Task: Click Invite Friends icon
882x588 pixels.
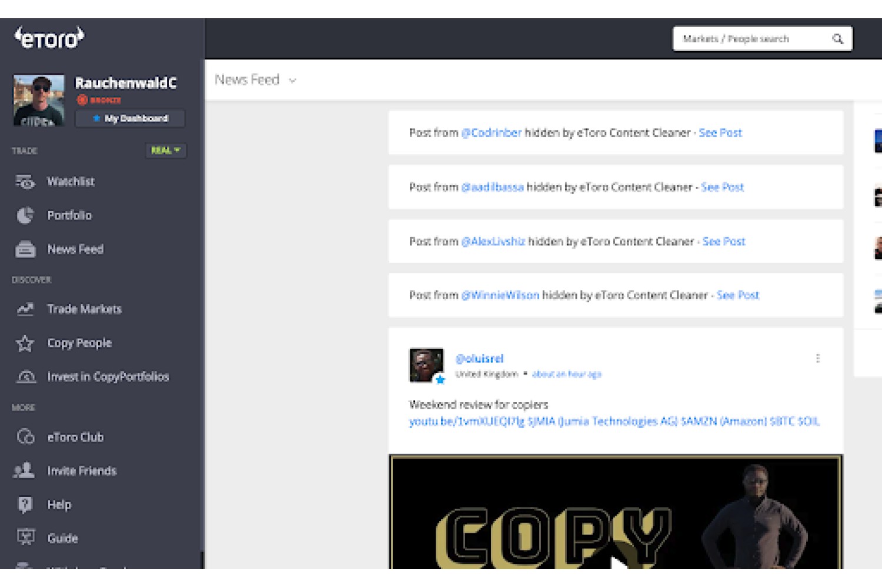Action: (24, 470)
